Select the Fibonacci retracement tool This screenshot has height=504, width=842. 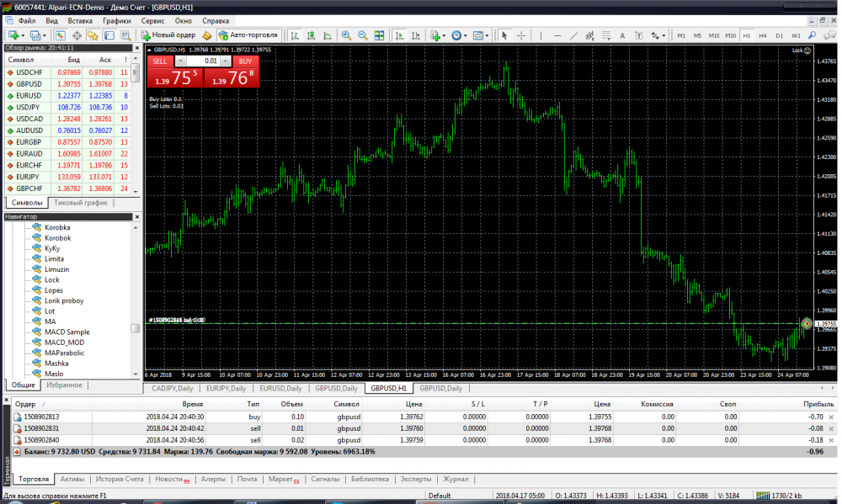pyautogui.click(x=605, y=35)
